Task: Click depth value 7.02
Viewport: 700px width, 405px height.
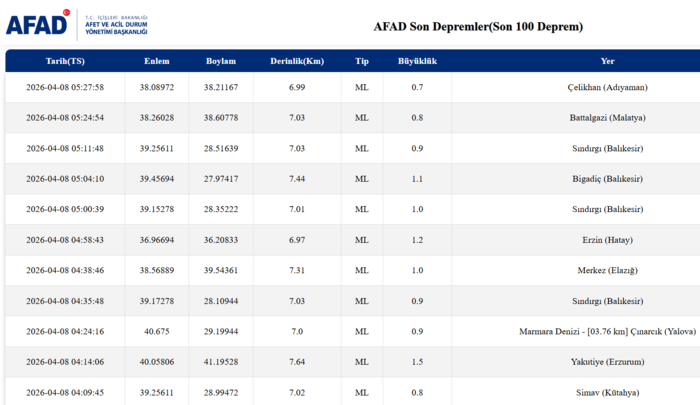Action: [297, 392]
